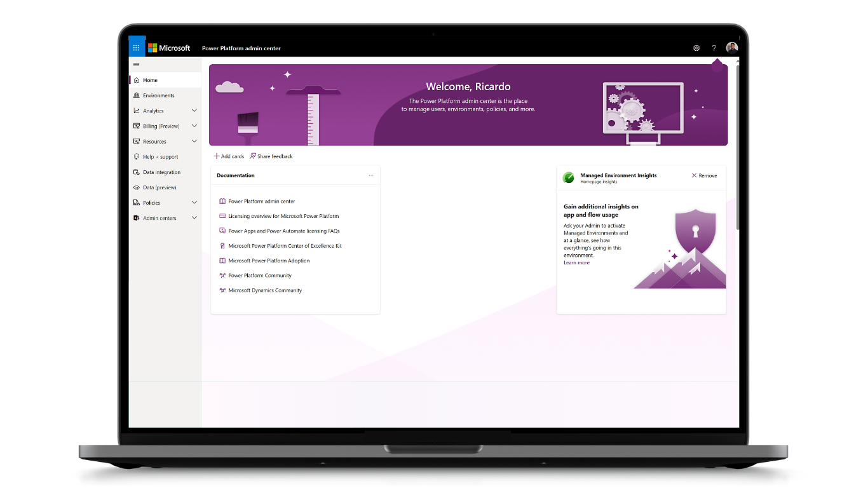This screenshot has width=868, height=488.
Task: Click the Data (preview) cloud icon
Action: coord(137,187)
